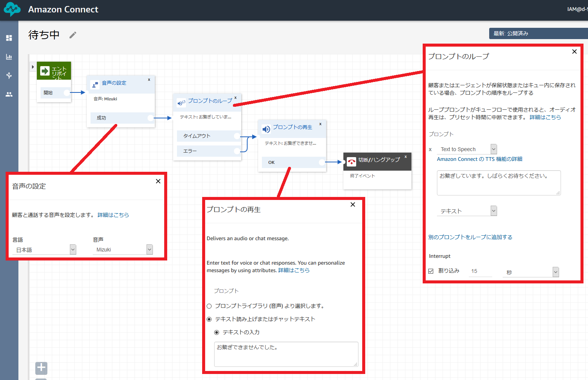Open Amazon Connect の TTS 機能の詳細 link

tap(479, 159)
